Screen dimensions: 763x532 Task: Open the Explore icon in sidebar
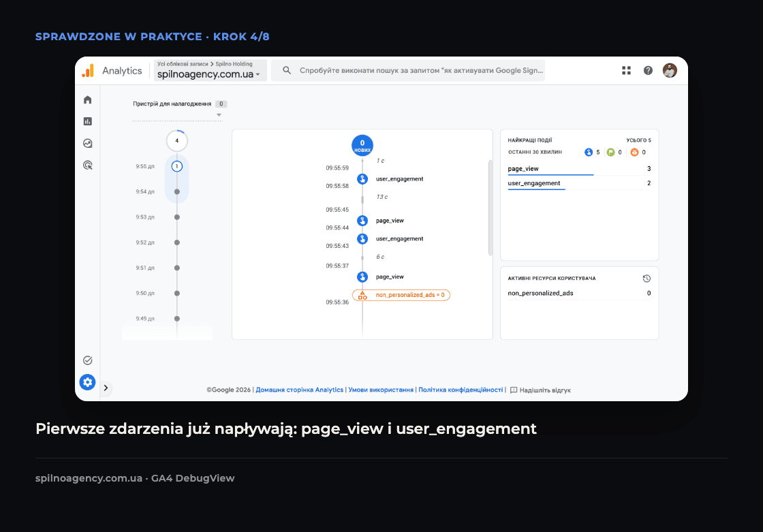(x=88, y=143)
